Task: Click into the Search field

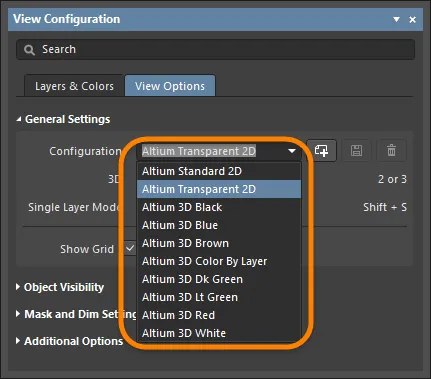Action: (216, 50)
